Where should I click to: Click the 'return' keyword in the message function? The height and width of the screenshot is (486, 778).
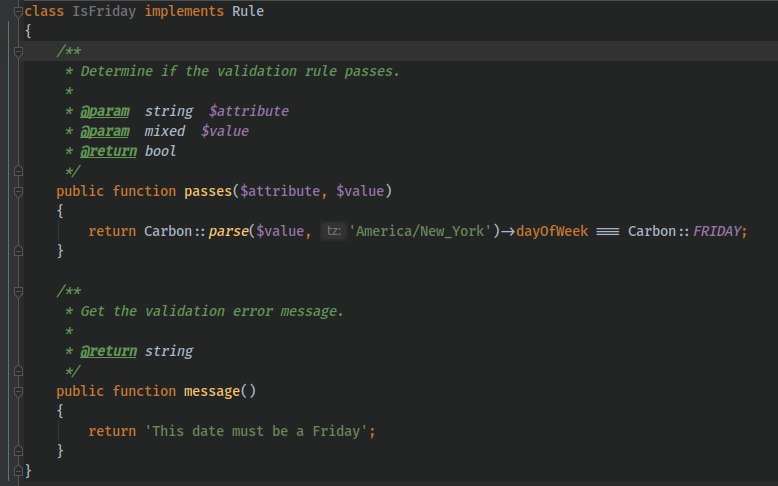coord(112,431)
